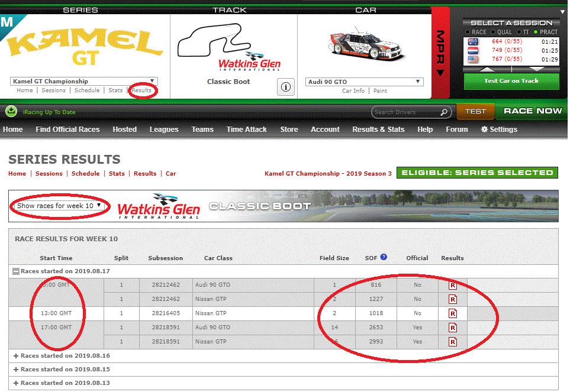This screenshot has height=392, width=570.
Task: Open the Audi 90 GTO car dropdown
Action: coord(364,82)
